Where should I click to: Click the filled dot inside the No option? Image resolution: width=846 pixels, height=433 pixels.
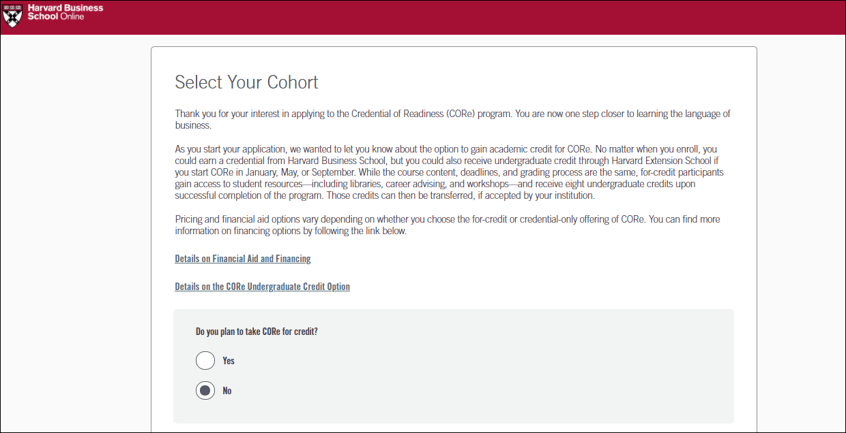pos(205,390)
